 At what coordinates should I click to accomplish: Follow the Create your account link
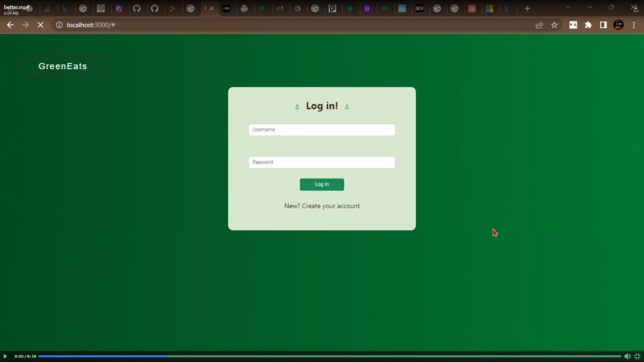pos(330,206)
